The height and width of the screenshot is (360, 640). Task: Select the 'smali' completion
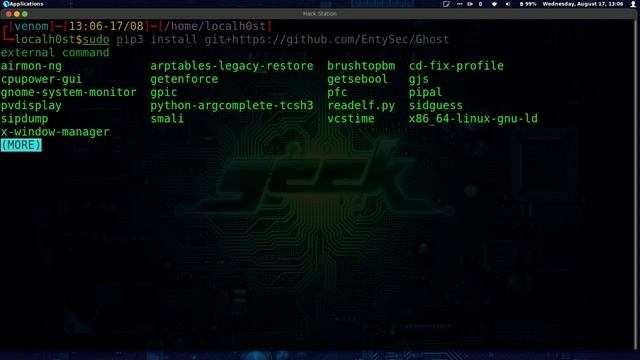(167, 119)
